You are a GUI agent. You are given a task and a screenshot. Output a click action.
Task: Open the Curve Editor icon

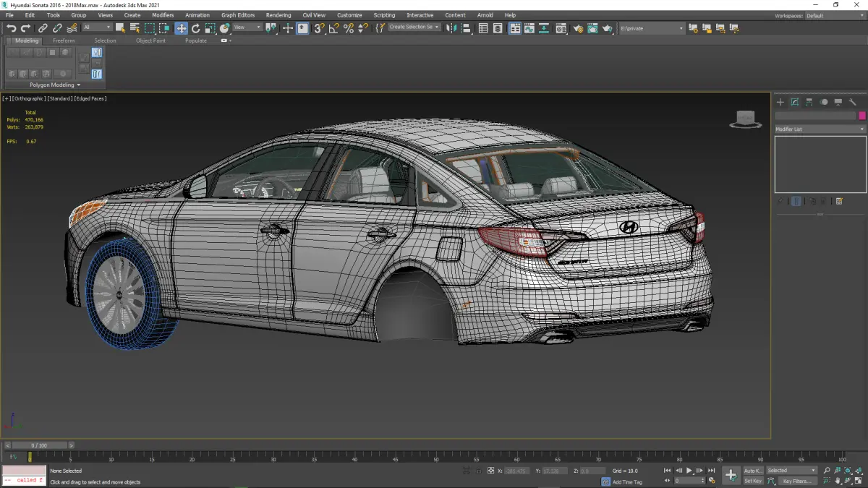point(529,28)
